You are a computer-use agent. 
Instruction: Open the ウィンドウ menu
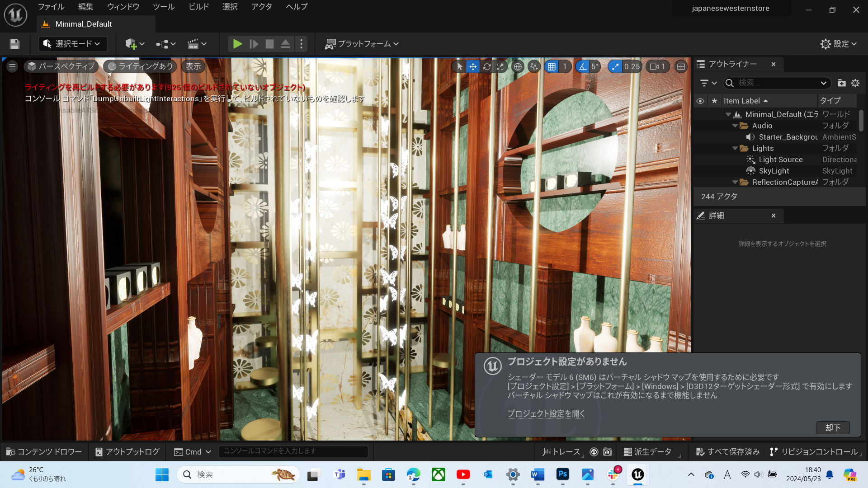tap(123, 7)
